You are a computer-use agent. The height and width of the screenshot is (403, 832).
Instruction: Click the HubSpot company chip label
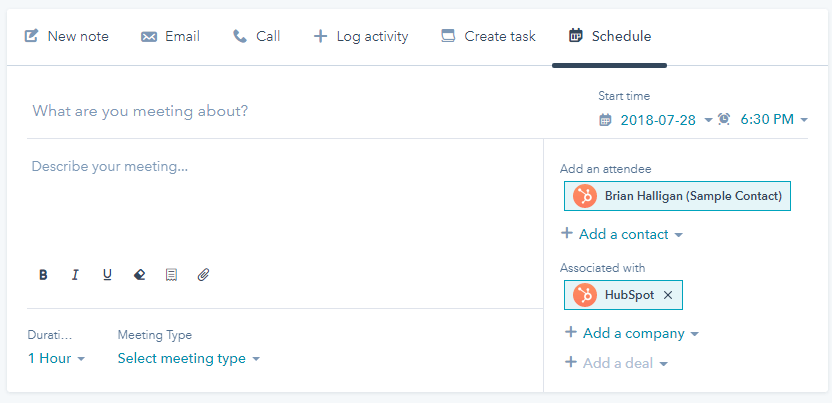click(629, 295)
